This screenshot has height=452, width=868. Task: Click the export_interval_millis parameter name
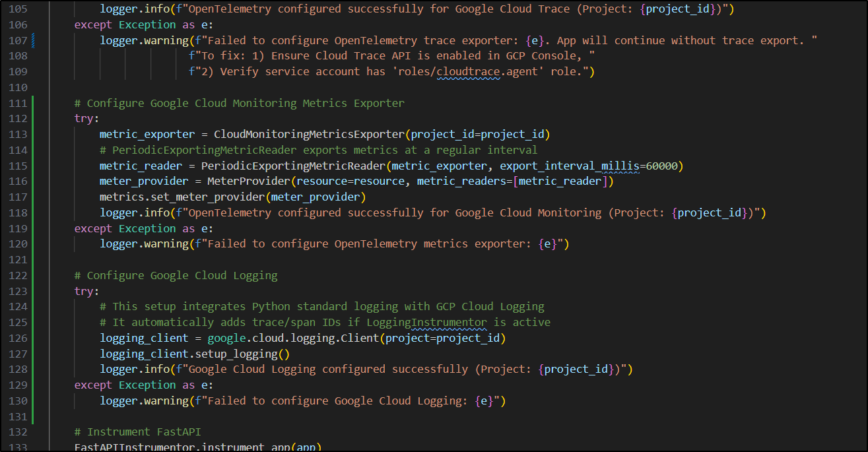(569, 166)
